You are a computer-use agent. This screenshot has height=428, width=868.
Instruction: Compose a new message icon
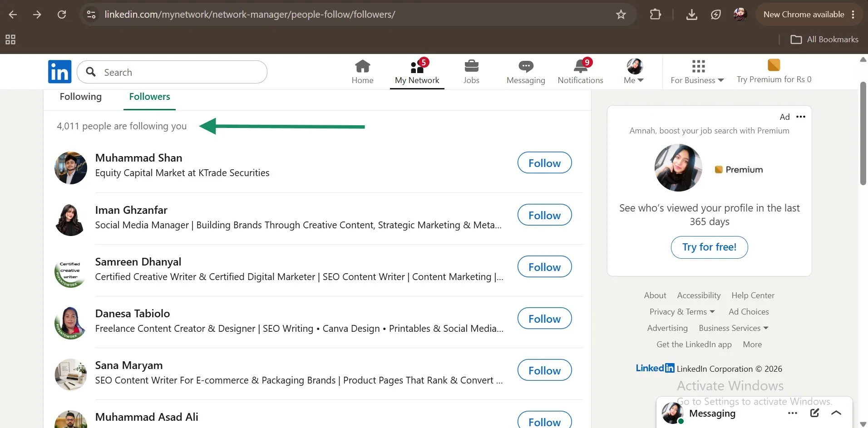click(x=814, y=413)
